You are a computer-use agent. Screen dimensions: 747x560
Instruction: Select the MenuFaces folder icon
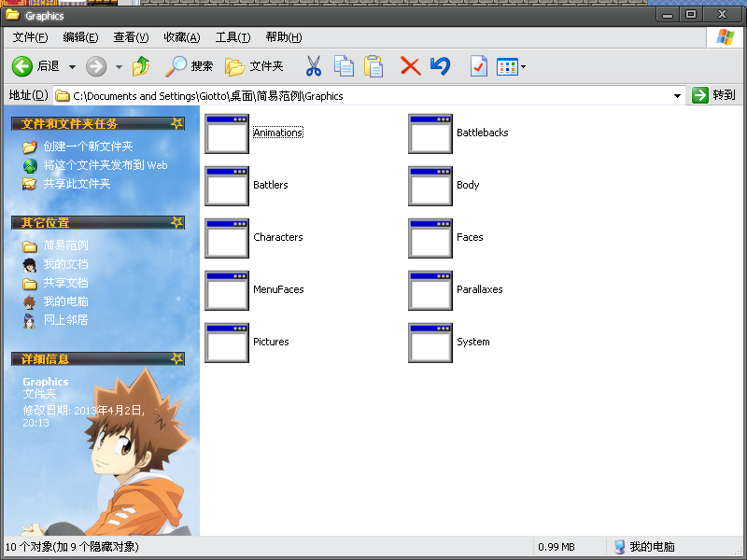click(227, 290)
